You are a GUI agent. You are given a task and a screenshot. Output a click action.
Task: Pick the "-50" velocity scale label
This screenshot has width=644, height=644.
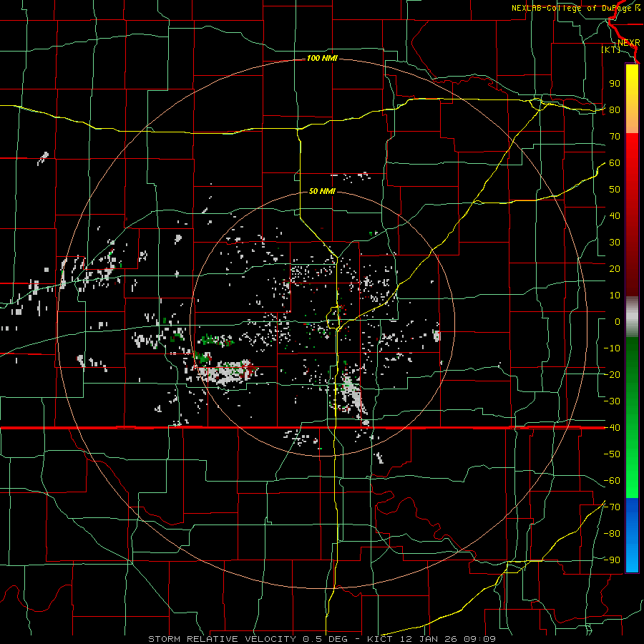[x=612, y=454]
